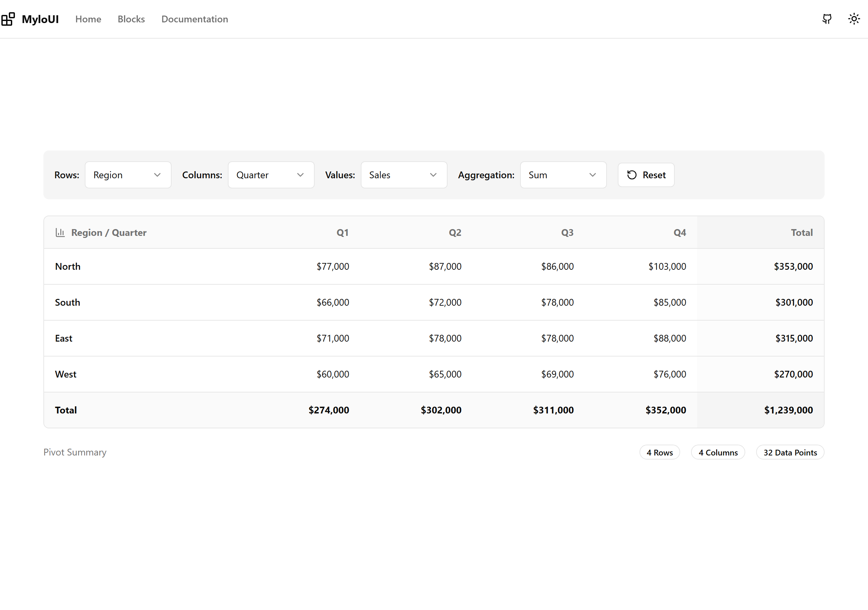The image size is (868, 610).
Task: Select Q1 column total $274,000
Action: coord(329,410)
